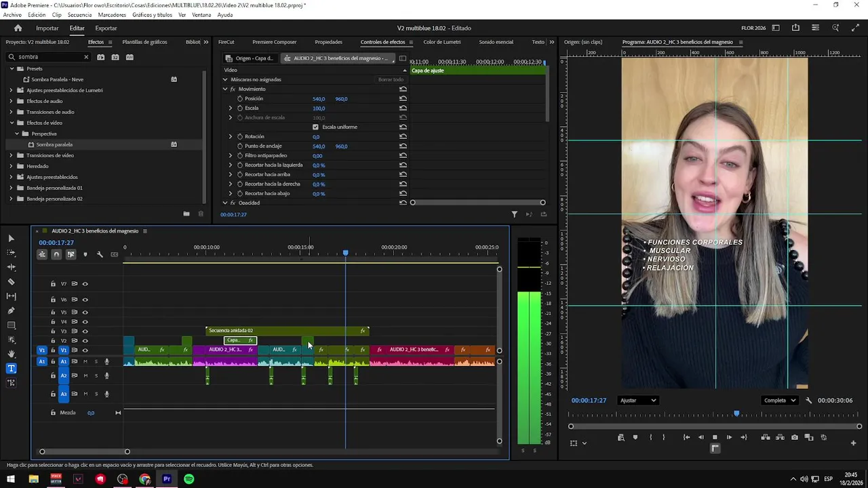Expand the Rotación parameter
The height and width of the screenshot is (488, 868).
coord(230,137)
